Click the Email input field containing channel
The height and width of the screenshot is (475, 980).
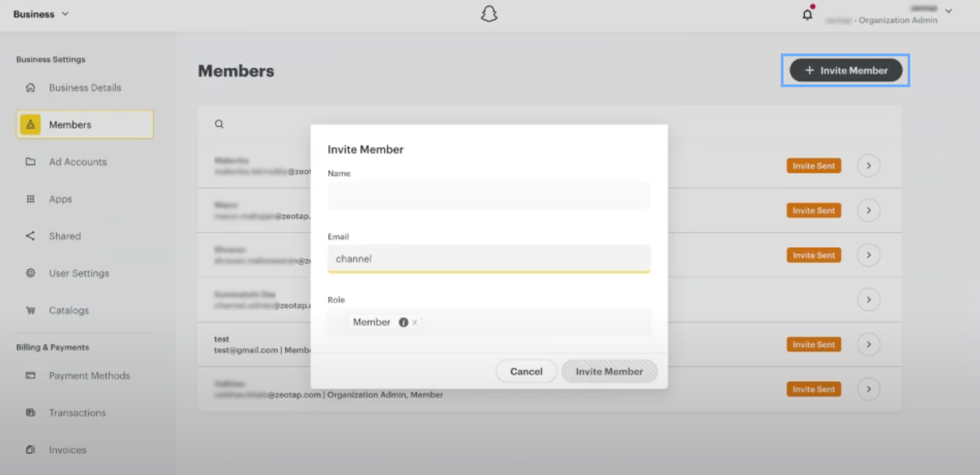489,258
